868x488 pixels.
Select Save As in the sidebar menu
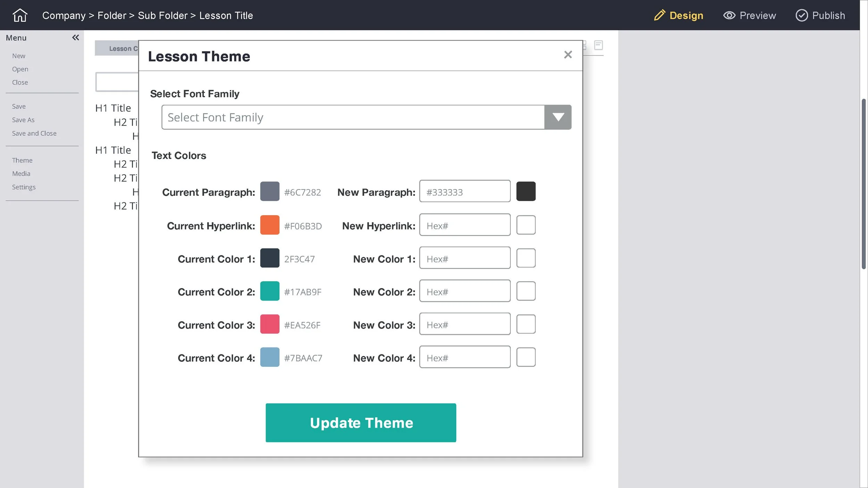(23, 120)
